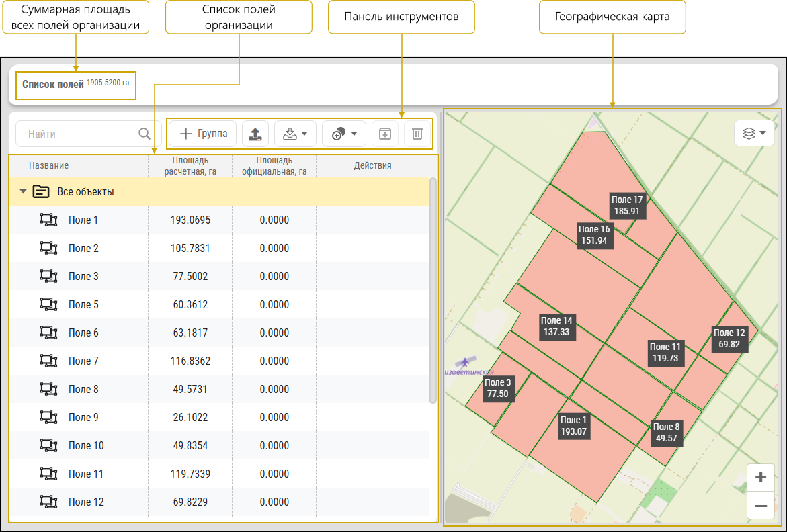Screen dimensions: 787x532
Task: Click the Поле 17 map label
Action: 627,206
